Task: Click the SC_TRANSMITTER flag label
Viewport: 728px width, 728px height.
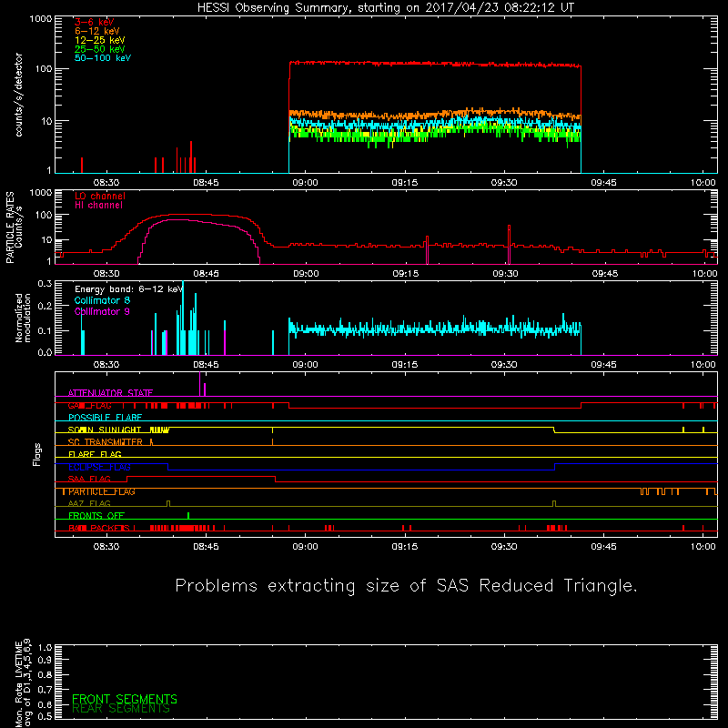Action: point(106,442)
